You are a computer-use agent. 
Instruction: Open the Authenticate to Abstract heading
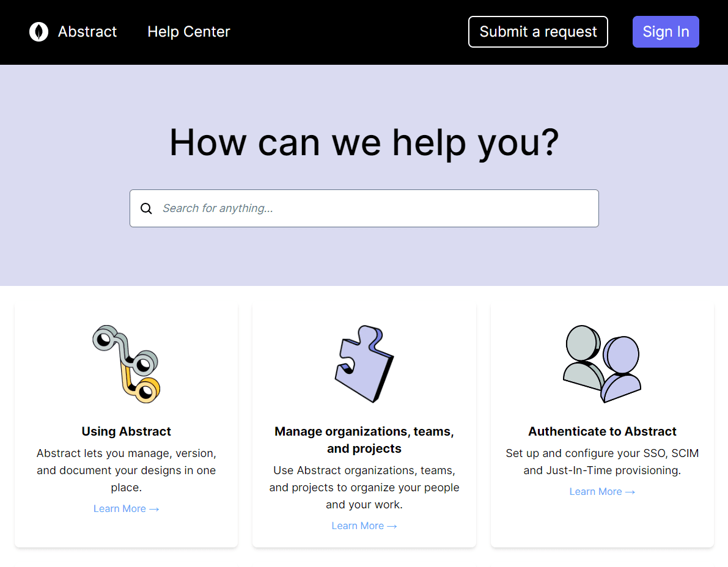pyautogui.click(x=602, y=431)
